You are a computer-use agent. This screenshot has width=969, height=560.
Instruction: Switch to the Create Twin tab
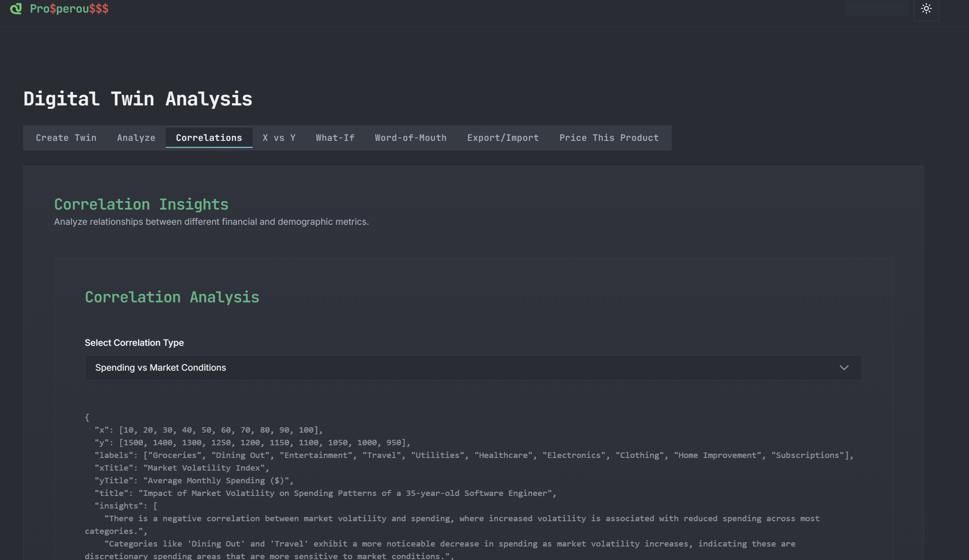66,138
